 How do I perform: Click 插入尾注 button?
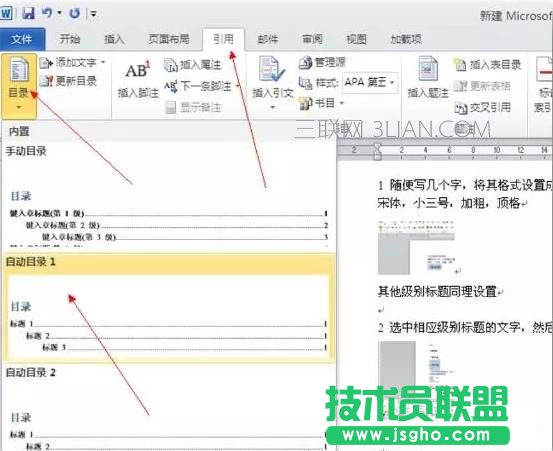click(193, 65)
